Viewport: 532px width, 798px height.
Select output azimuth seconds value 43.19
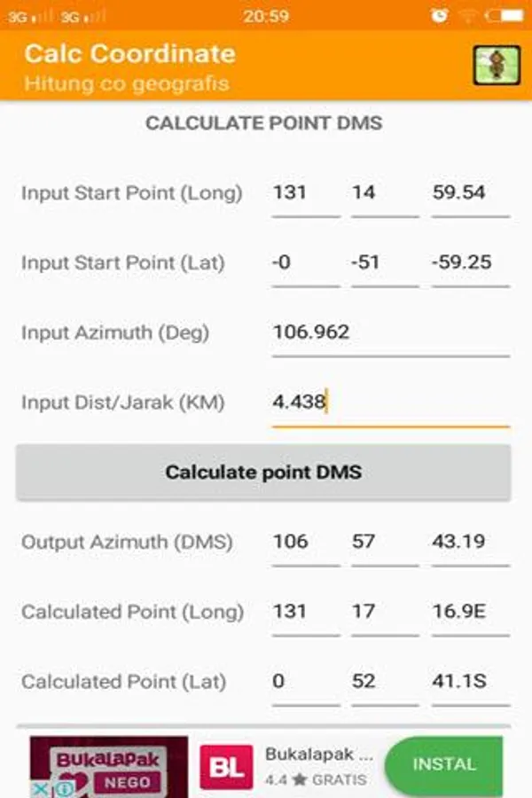(470, 542)
